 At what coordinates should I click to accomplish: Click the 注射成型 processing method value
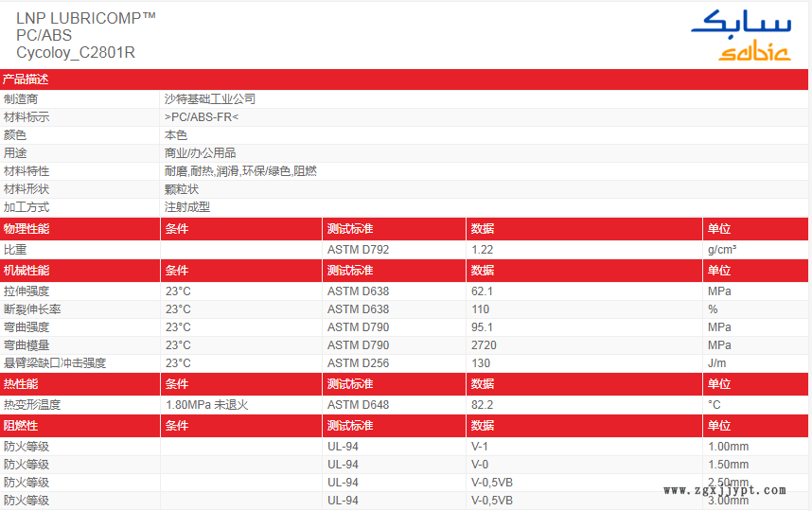tap(187, 207)
